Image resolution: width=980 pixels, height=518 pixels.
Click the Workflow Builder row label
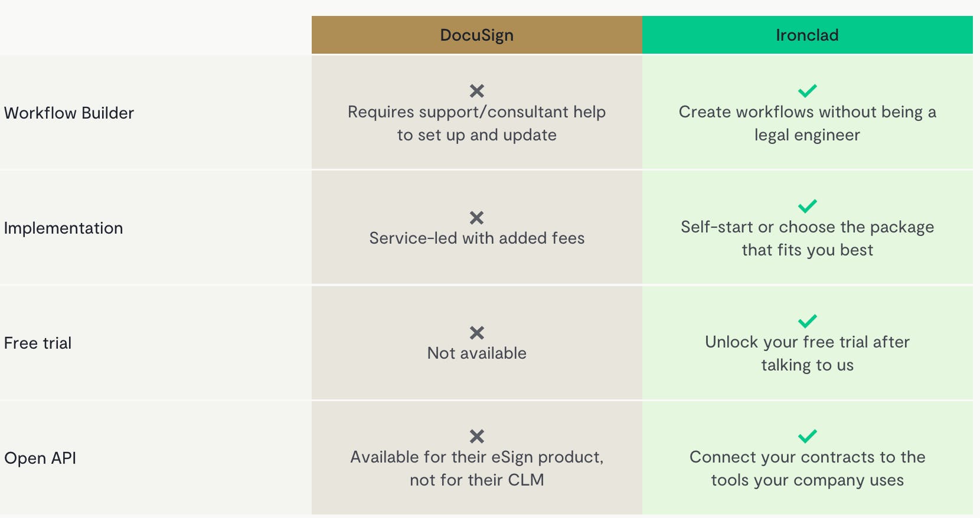pos(69,113)
